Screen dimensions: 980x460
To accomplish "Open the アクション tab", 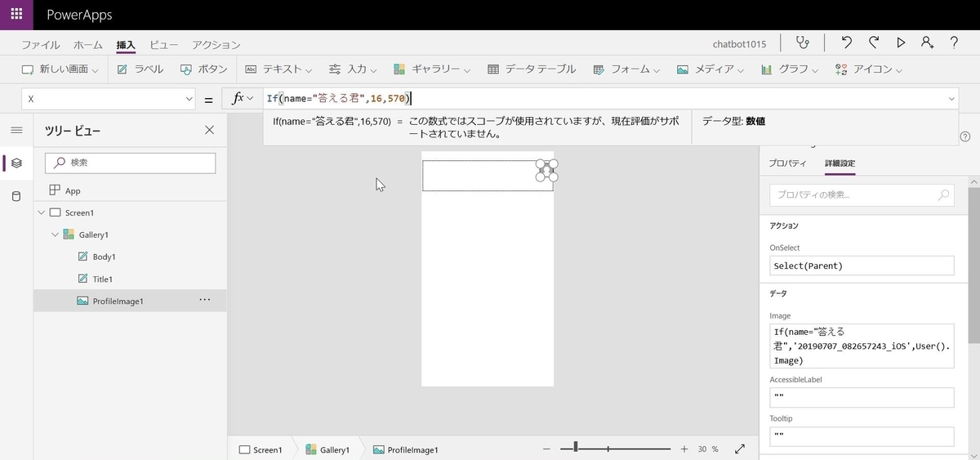I will tap(216, 45).
